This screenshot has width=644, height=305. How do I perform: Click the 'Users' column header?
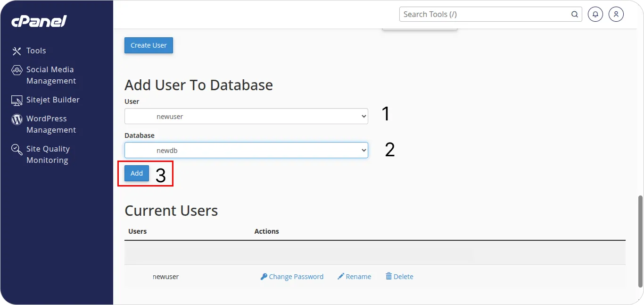point(137,231)
